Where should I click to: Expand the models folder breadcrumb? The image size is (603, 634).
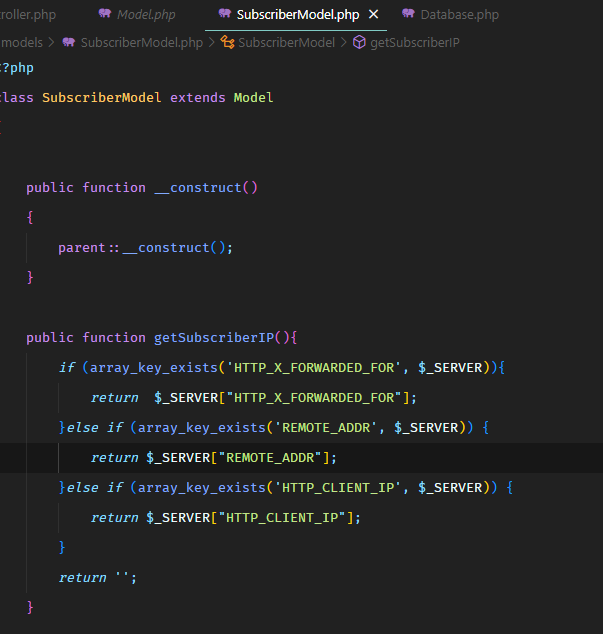(x=22, y=43)
